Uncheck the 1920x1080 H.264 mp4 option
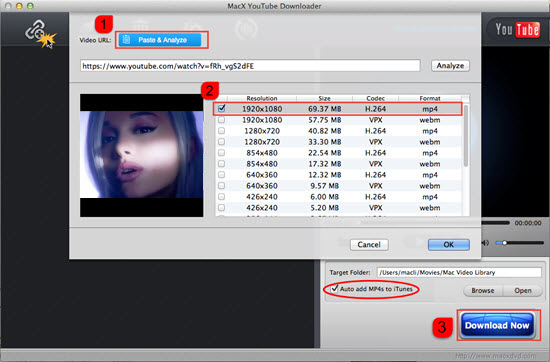The height and width of the screenshot is (362, 550). [221, 109]
